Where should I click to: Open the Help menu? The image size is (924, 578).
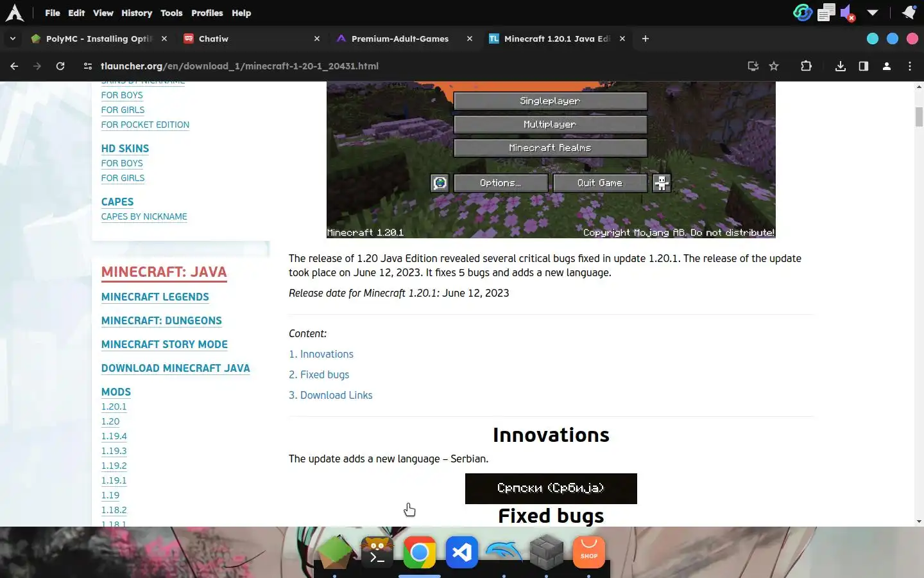(x=241, y=13)
